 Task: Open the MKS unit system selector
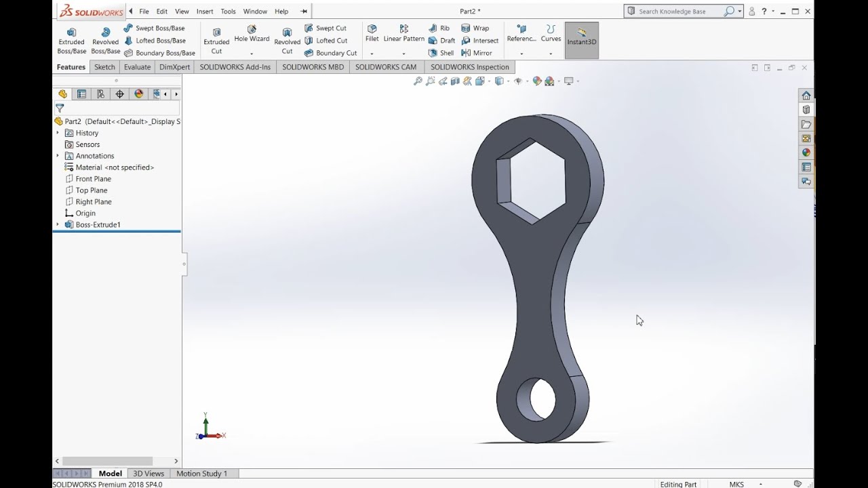(x=745, y=484)
